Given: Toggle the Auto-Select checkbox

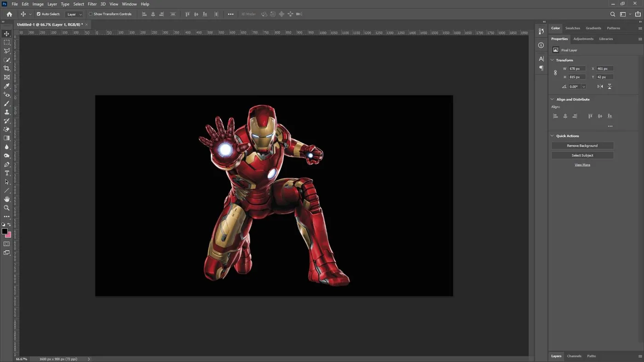Looking at the screenshot, I should click(39, 14).
